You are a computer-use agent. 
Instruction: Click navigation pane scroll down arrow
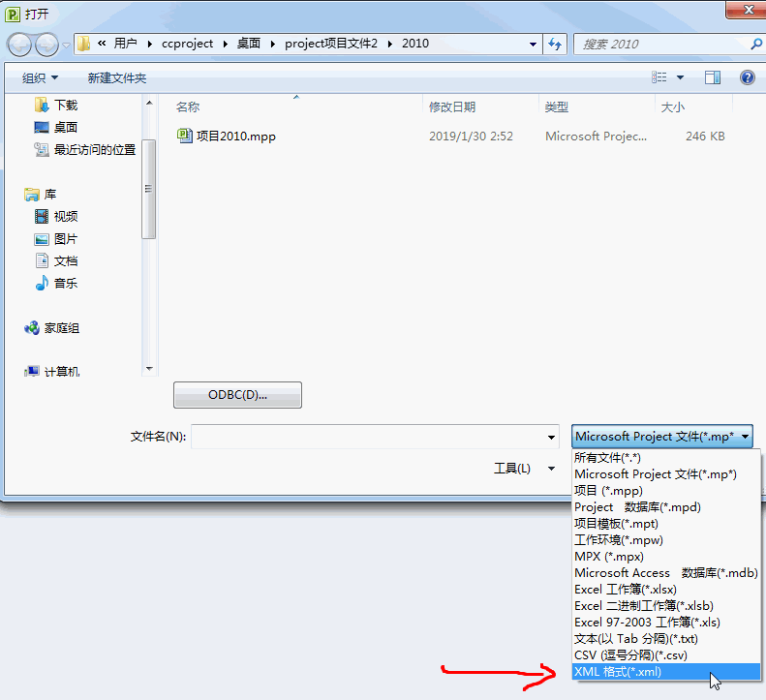149,368
